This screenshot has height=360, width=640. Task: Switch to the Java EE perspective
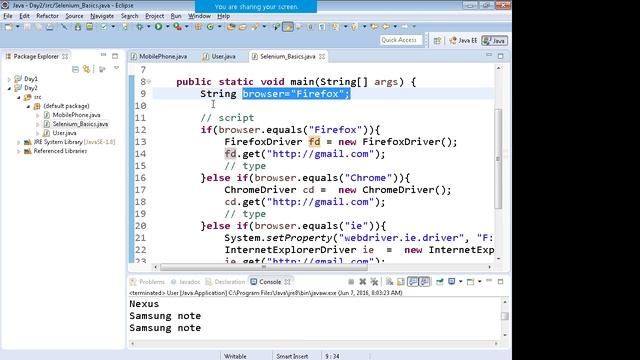coord(463,40)
